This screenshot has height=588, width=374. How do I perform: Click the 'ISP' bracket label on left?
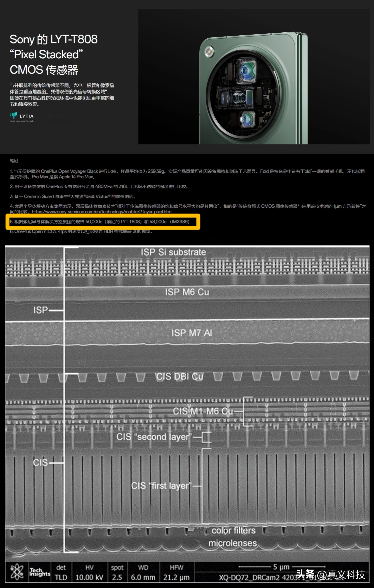[41, 310]
